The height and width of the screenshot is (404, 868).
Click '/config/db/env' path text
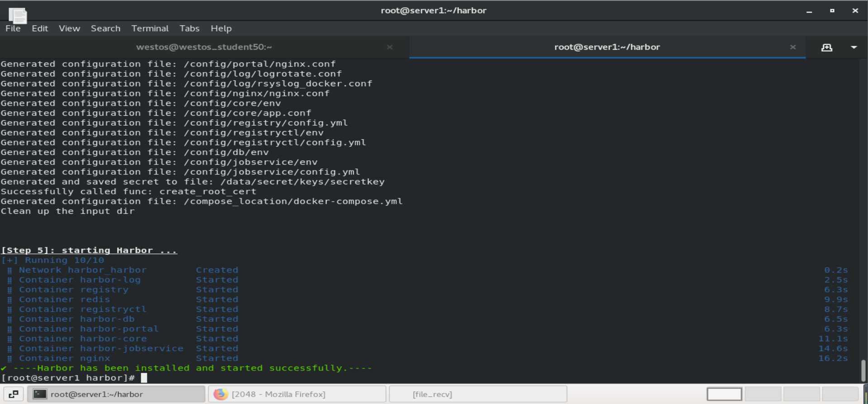click(226, 152)
